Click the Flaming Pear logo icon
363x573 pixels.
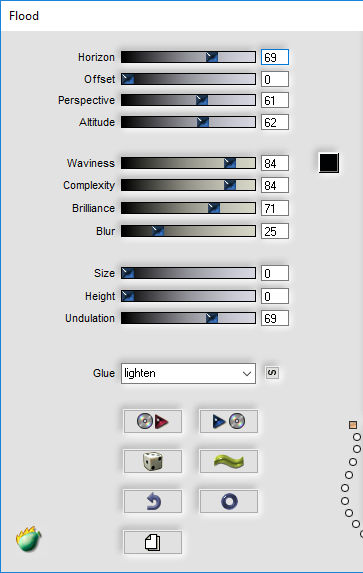pyautogui.click(x=28, y=539)
